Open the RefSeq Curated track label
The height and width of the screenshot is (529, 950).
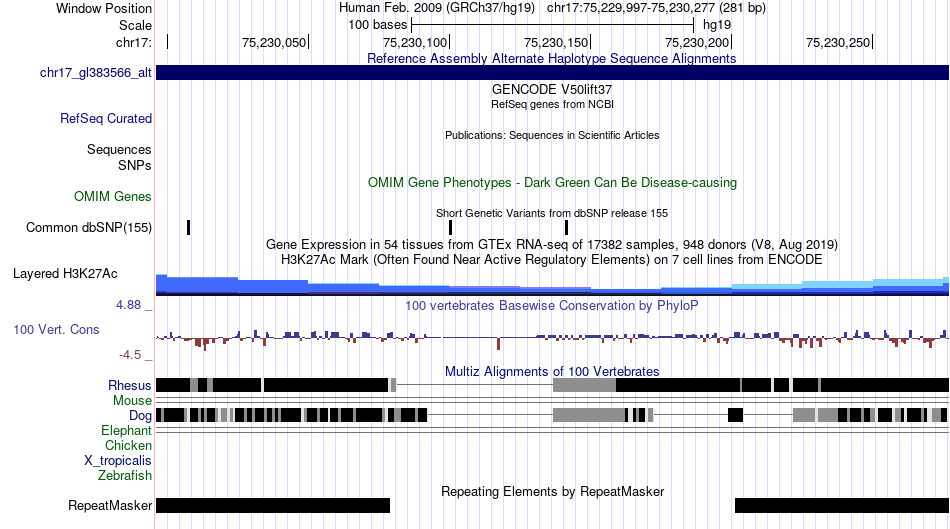pyautogui.click(x=106, y=118)
